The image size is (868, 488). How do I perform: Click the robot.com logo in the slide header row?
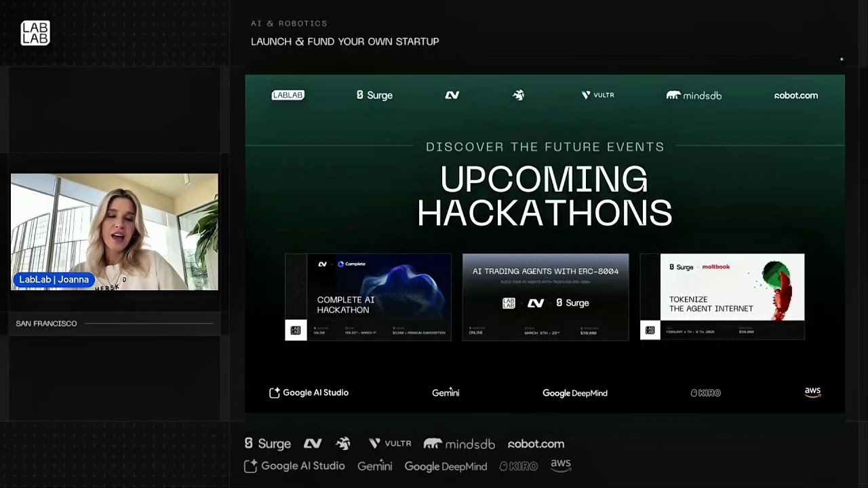(x=796, y=96)
